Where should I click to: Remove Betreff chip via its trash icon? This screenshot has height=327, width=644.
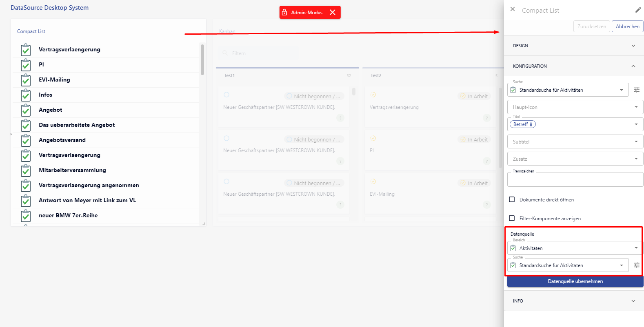point(531,124)
